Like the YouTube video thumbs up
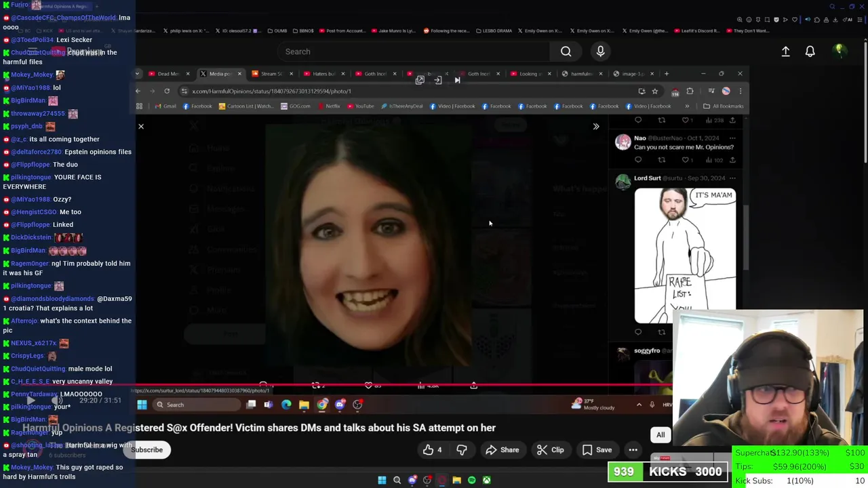This screenshot has width=868, height=488. coord(433,450)
